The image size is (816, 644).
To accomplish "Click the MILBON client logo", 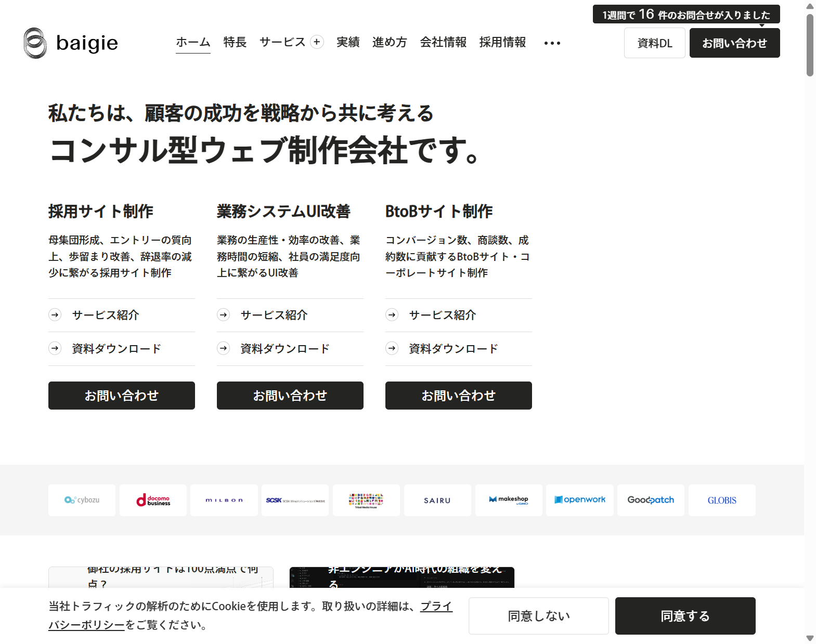I will [x=224, y=500].
